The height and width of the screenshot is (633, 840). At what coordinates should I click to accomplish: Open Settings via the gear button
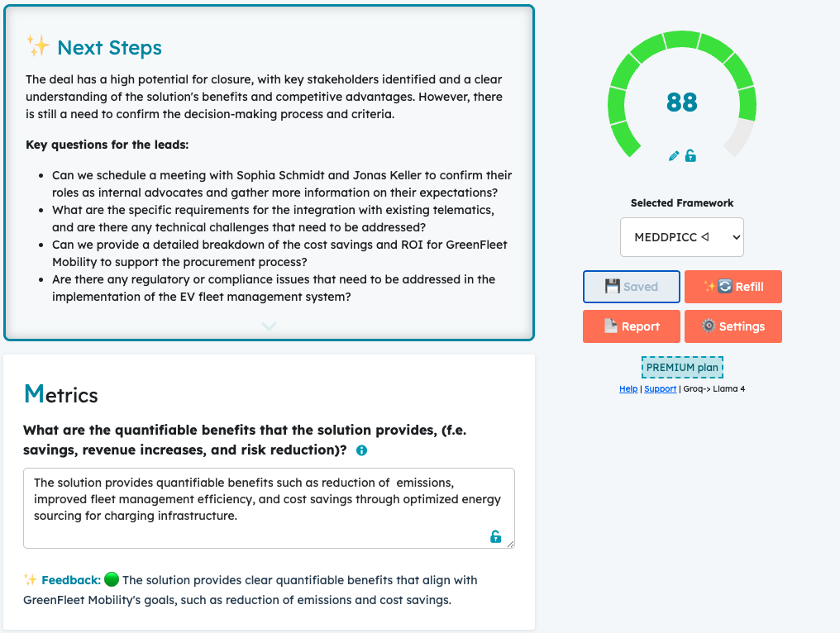click(733, 326)
